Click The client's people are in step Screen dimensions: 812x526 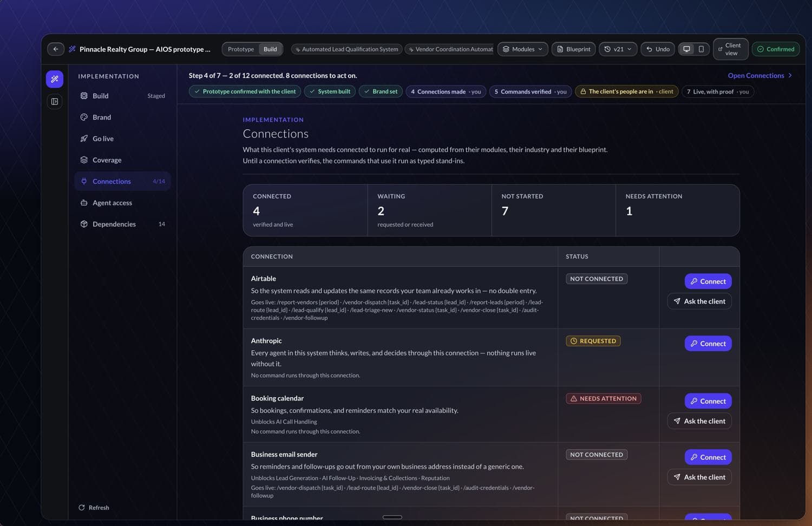pyautogui.click(x=626, y=91)
